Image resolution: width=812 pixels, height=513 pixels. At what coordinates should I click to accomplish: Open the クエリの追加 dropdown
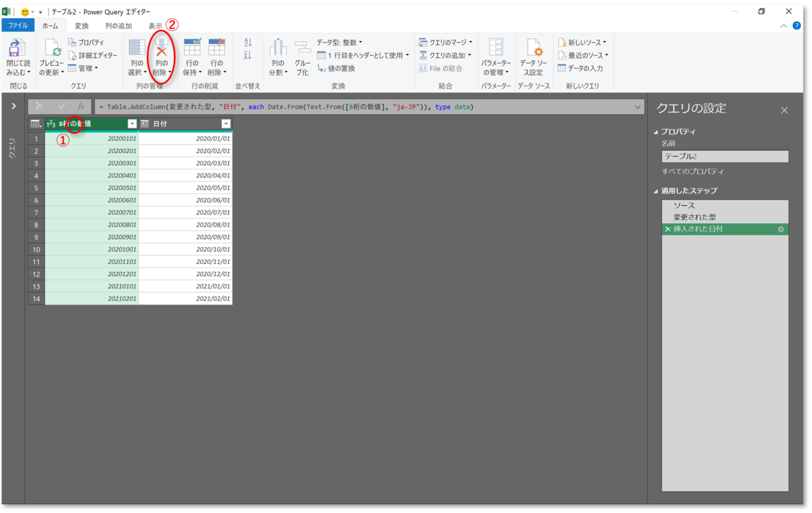(x=445, y=55)
